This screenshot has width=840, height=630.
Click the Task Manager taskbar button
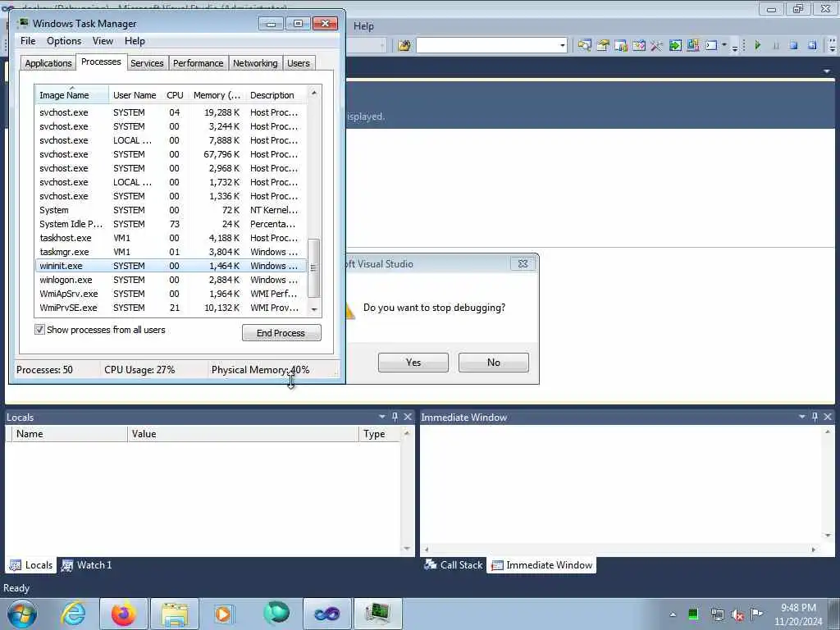[x=377, y=614]
